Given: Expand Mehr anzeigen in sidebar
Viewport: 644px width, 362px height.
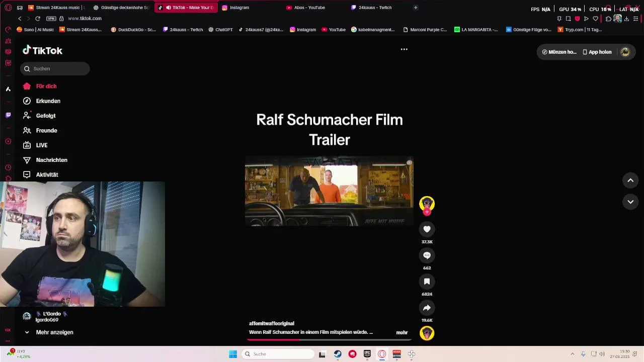Looking at the screenshot, I should tap(48, 332).
